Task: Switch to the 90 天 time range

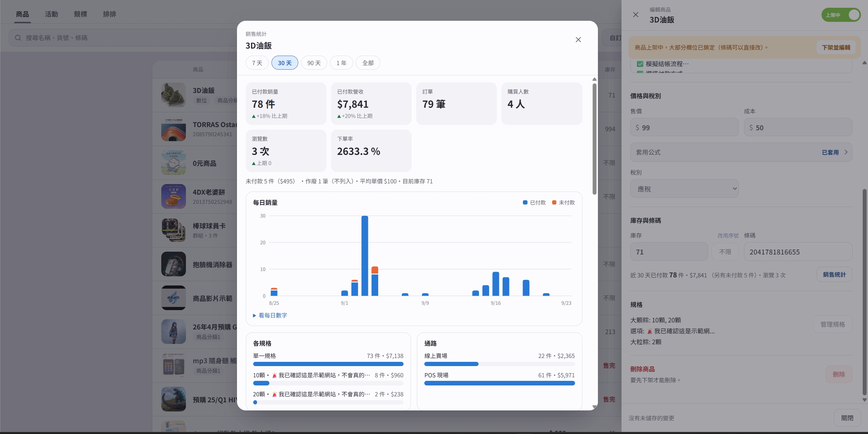Action: 314,63
